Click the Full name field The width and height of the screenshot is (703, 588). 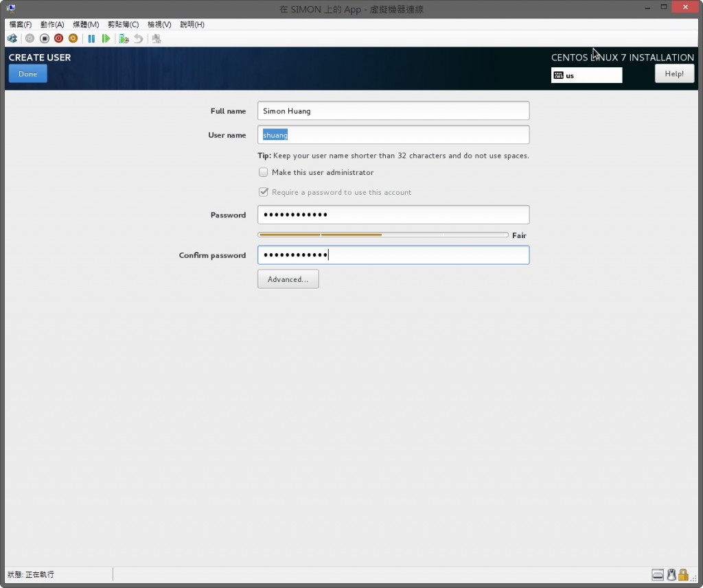[x=393, y=110]
